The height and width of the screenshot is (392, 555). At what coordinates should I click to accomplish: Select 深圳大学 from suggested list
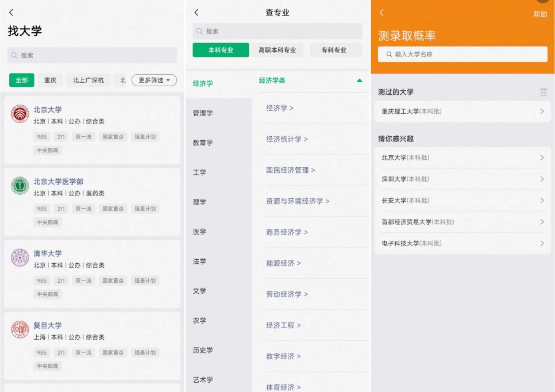[x=462, y=179]
